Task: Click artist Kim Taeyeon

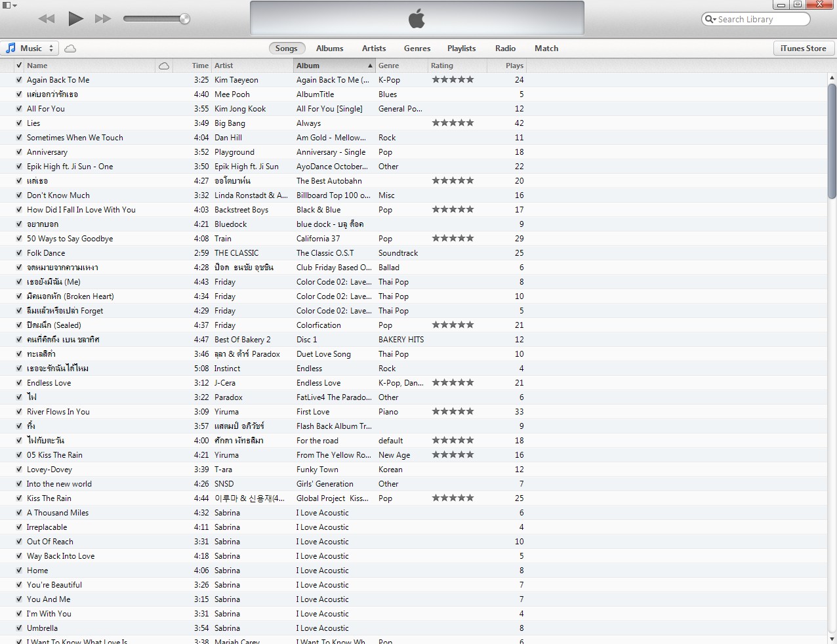Action: (236, 80)
